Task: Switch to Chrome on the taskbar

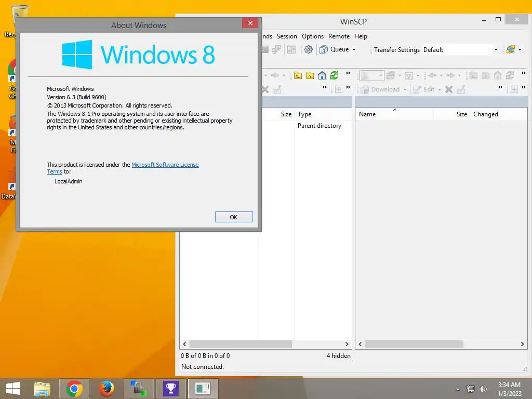Action: tap(74, 389)
